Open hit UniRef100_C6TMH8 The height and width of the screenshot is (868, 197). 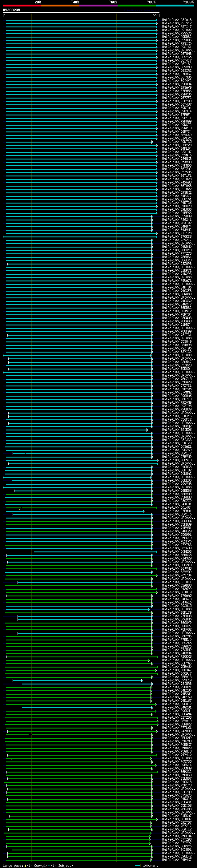[x=177, y=54]
